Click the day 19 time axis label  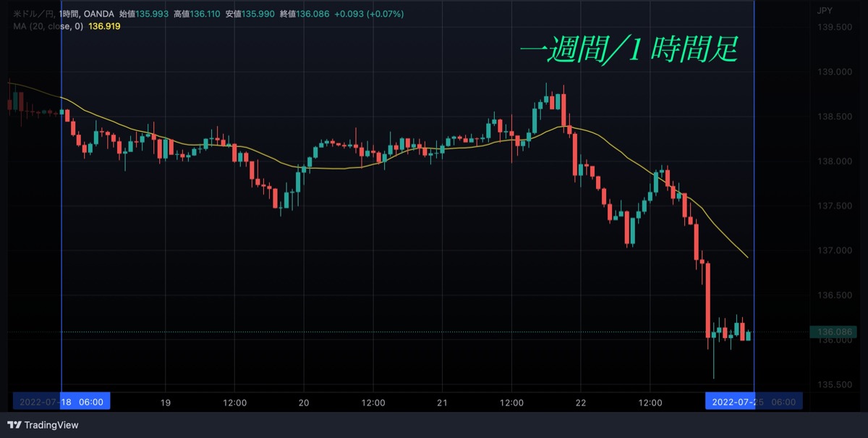pyautogui.click(x=166, y=402)
